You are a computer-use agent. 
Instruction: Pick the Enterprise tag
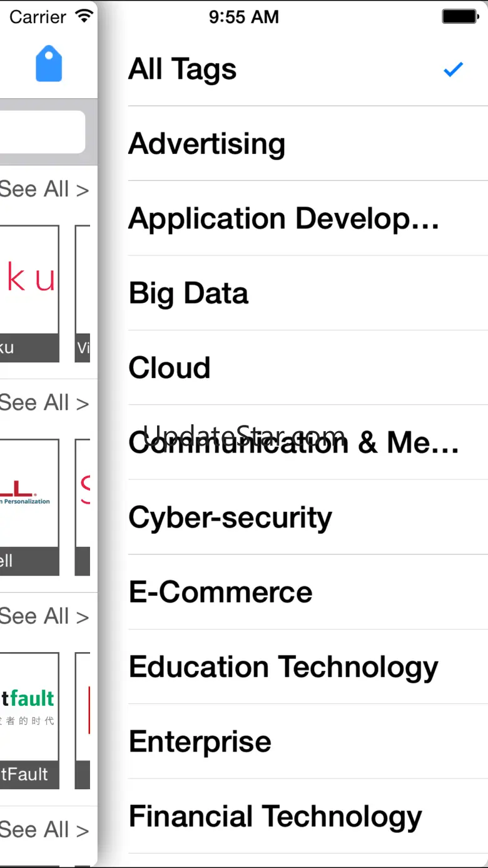(x=200, y=742)
